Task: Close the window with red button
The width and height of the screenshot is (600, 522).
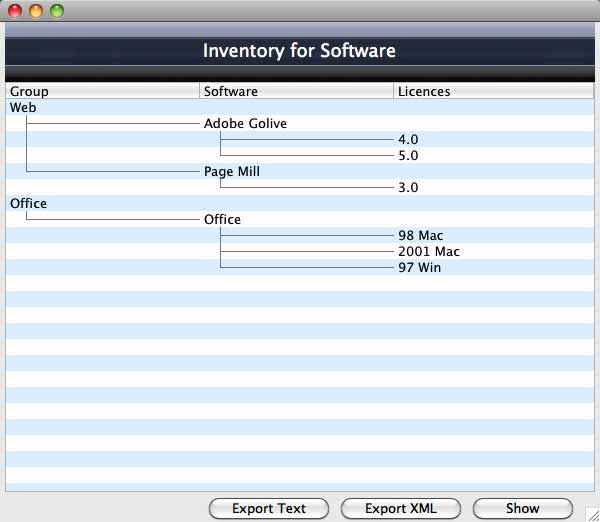Action: click(x=15, y=11)
